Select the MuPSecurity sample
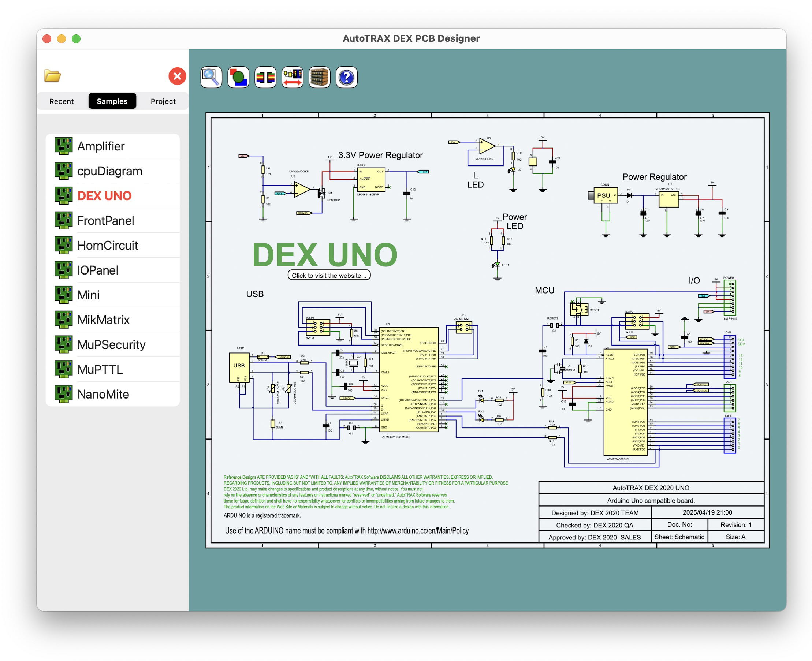This screenshot has height=661, width=812. [x=113, y=344]
